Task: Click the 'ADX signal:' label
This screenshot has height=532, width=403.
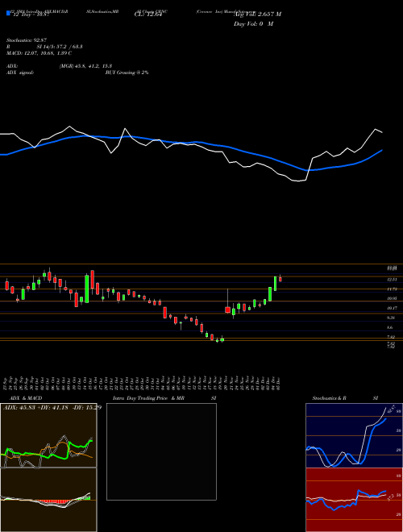Action: pyautogui.click(x=20, y=73)
